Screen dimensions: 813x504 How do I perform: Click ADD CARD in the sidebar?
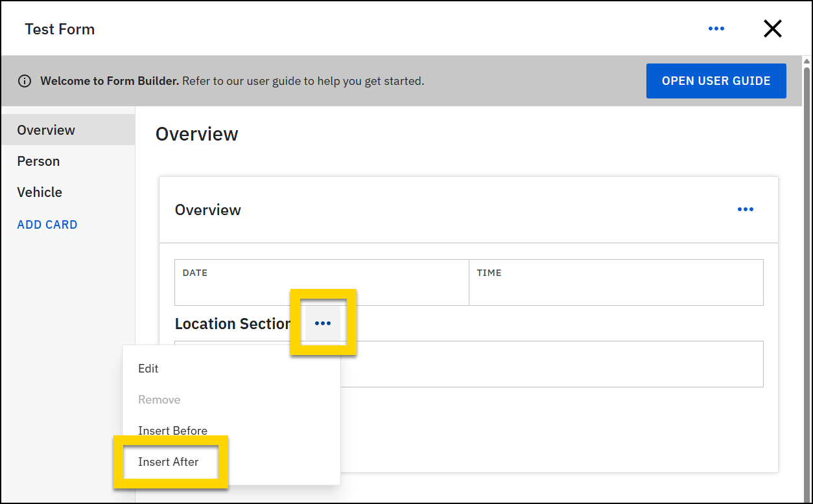pyautogui.click(x=47, y=224)
